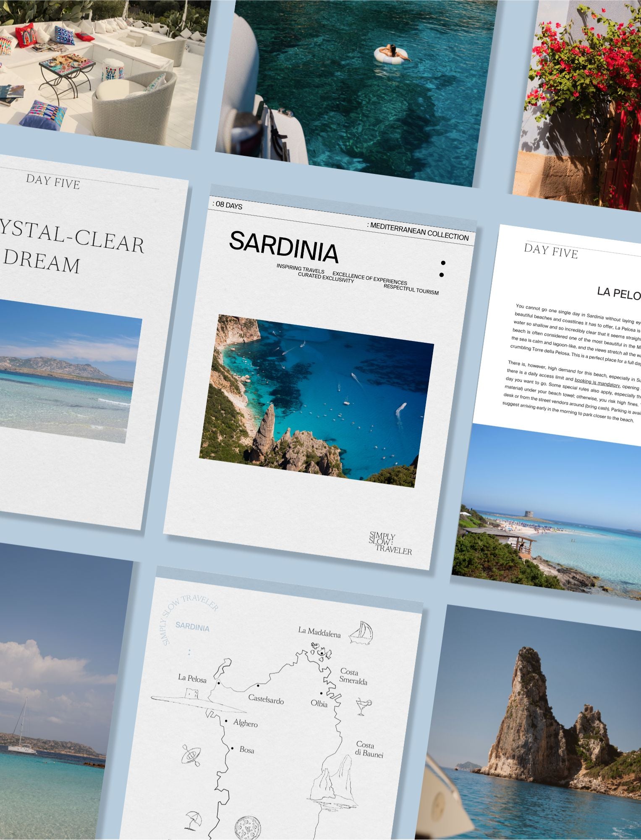Click the 'Mediterranean Collection' header text
The height and width of the screenshot is (840, 641).
click(x=419, y=232)
